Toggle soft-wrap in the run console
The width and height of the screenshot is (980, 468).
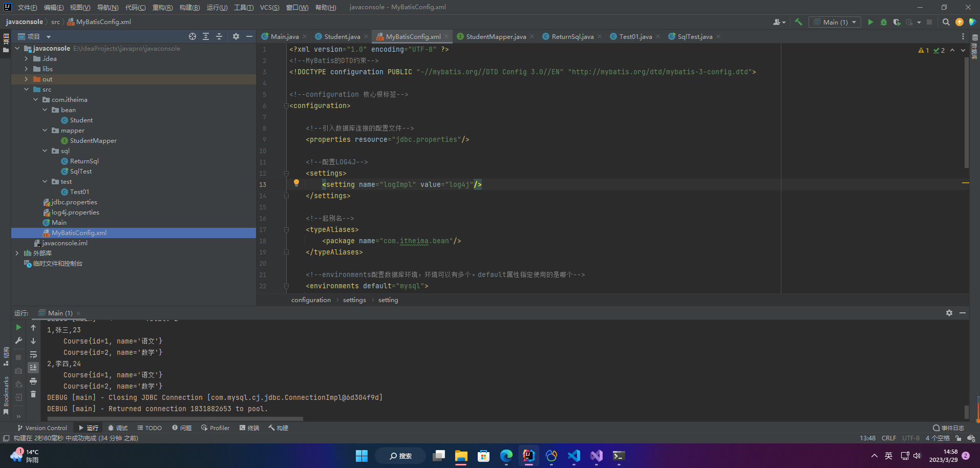tap(33, 354)
